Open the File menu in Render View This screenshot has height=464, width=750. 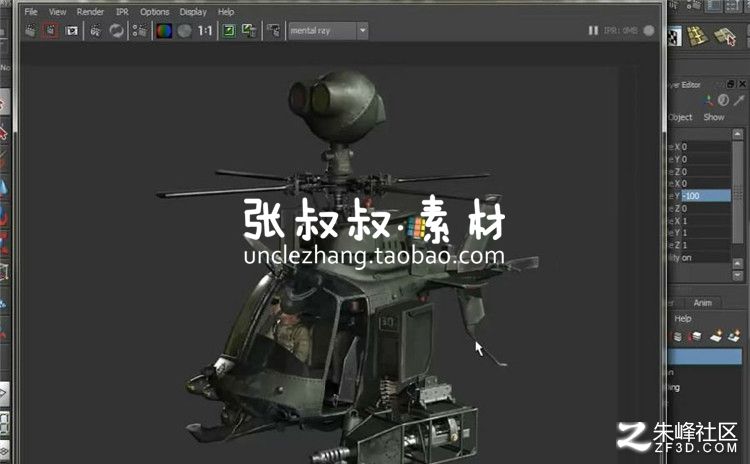pyautogui.click(x=31, y=11)
